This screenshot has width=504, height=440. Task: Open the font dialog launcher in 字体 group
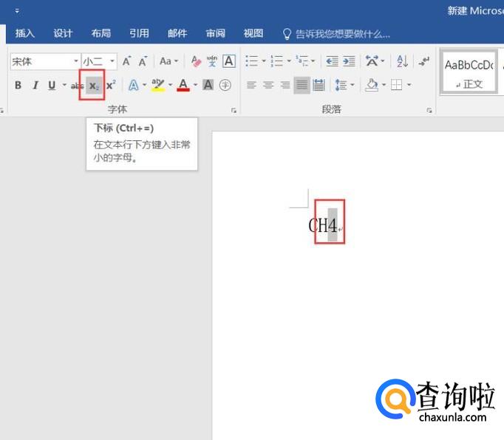234,110
